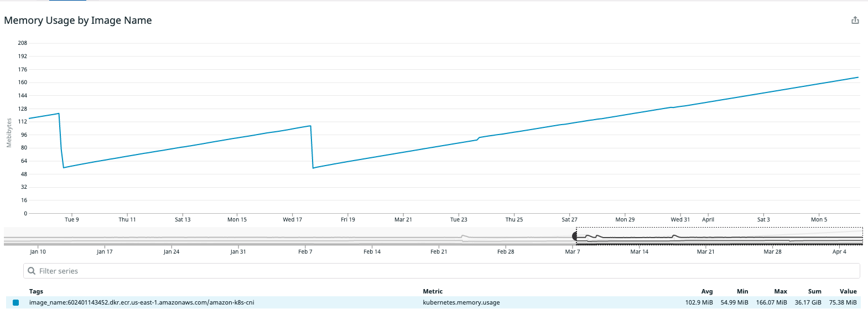Sort by the Sum column header
This screenshot has width=868, height=309.
point(814,291)
